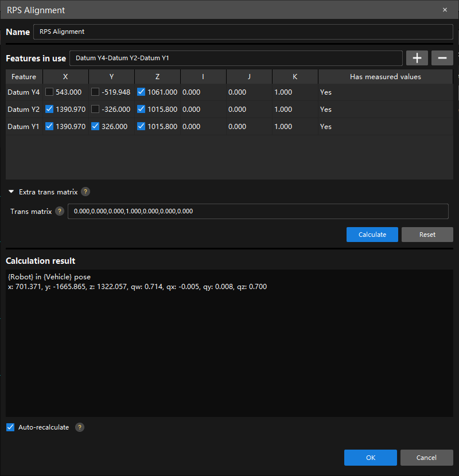459x476 pixels.
Task: Select the Datum Y1 row label
Action: [x=24, y=127]
